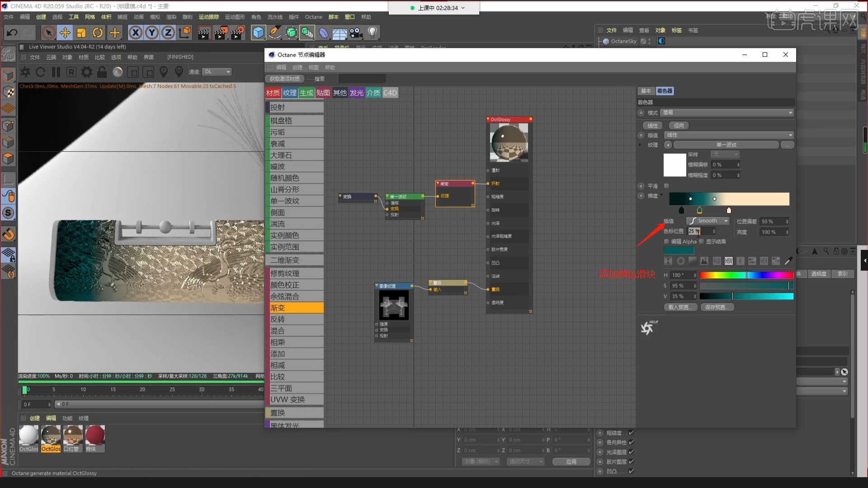Click the 单一波纹 texture button

click(x=726, y=145)
